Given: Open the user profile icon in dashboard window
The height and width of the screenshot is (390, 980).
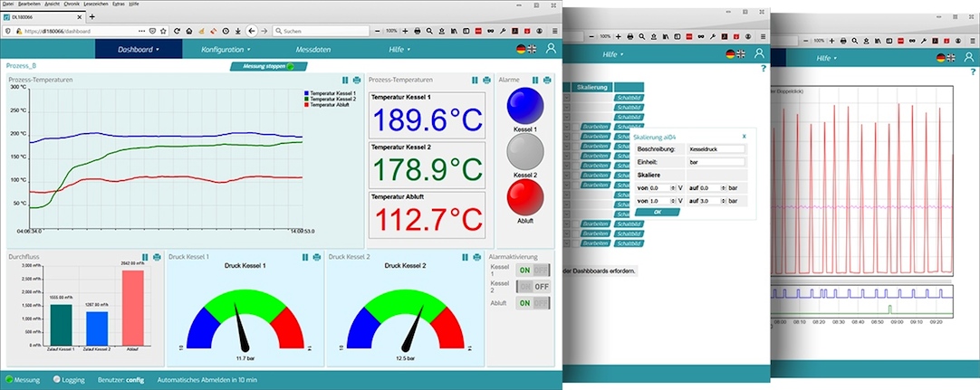Looking at the screenshot, I should pyautogui.click(x=551, y=48).
